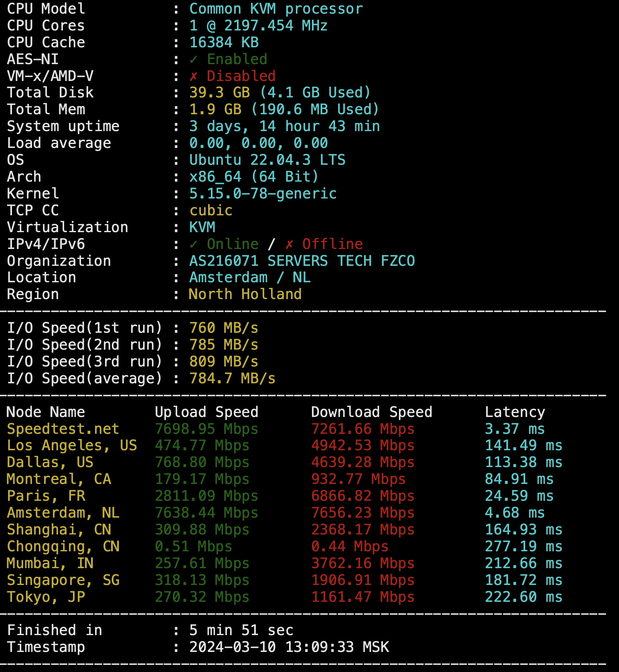
Task: Click the green checkmark before Online
Action: tap(194, 244)
